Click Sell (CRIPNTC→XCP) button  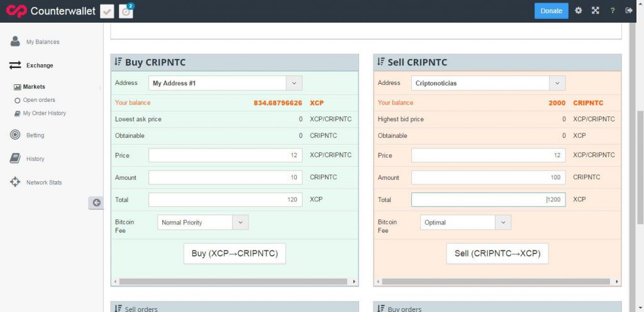497,253
